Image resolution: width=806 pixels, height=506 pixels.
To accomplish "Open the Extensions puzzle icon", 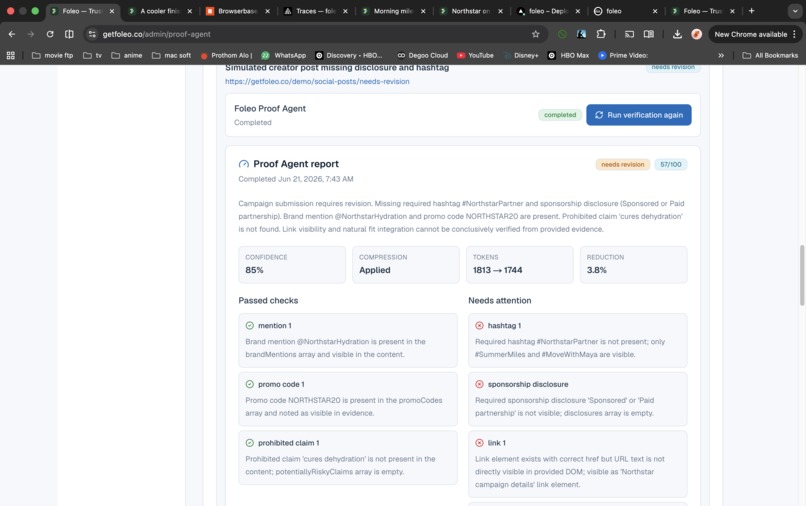I will 601,34.
